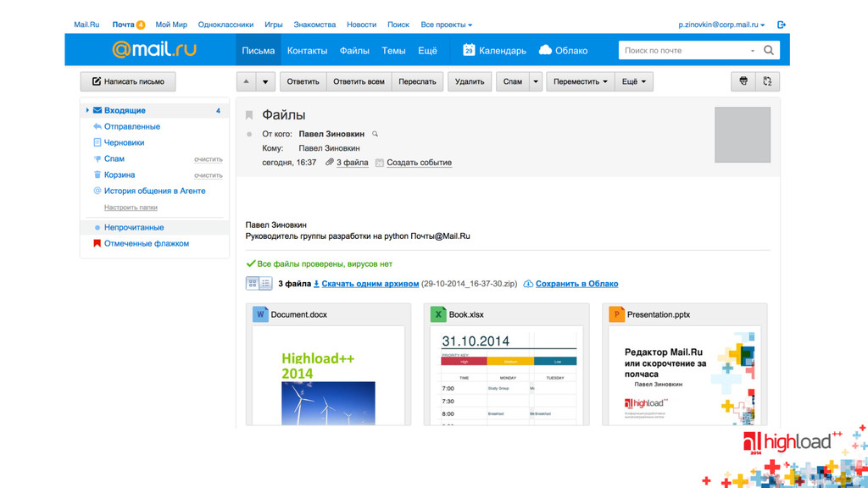Click the Сохранить в Облако link

tap(576, 284)
